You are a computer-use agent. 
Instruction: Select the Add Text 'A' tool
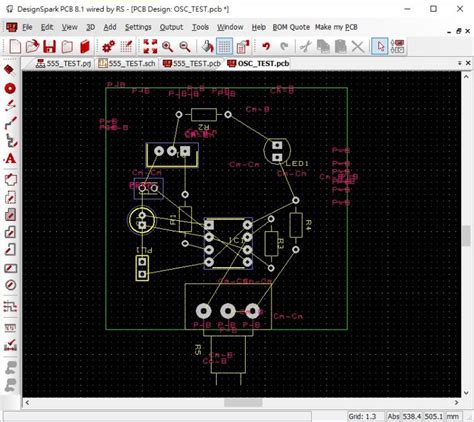(x=10, y=159)
